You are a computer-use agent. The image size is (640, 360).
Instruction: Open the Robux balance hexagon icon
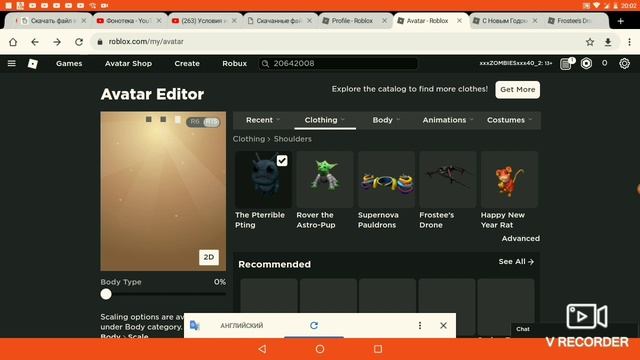586,63
